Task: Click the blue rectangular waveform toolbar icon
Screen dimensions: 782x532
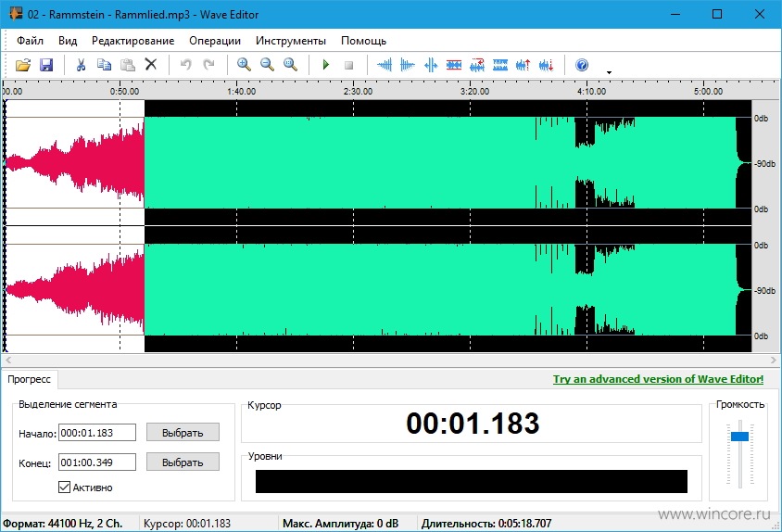Action: click(500, 65)
